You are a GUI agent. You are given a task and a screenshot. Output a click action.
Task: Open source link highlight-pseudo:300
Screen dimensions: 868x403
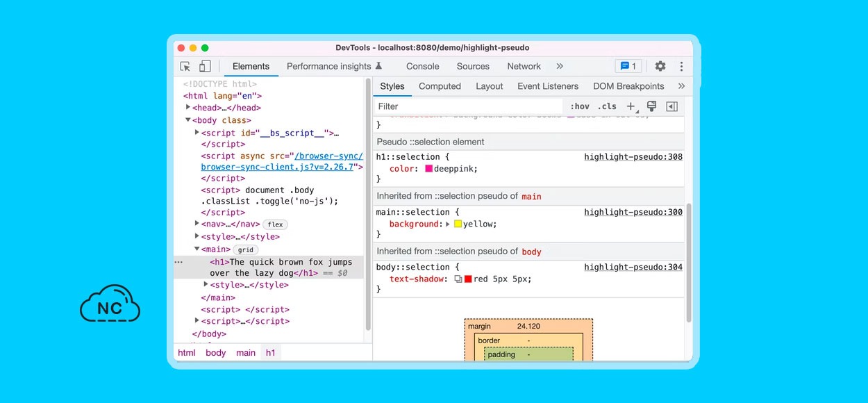(633, 212)
